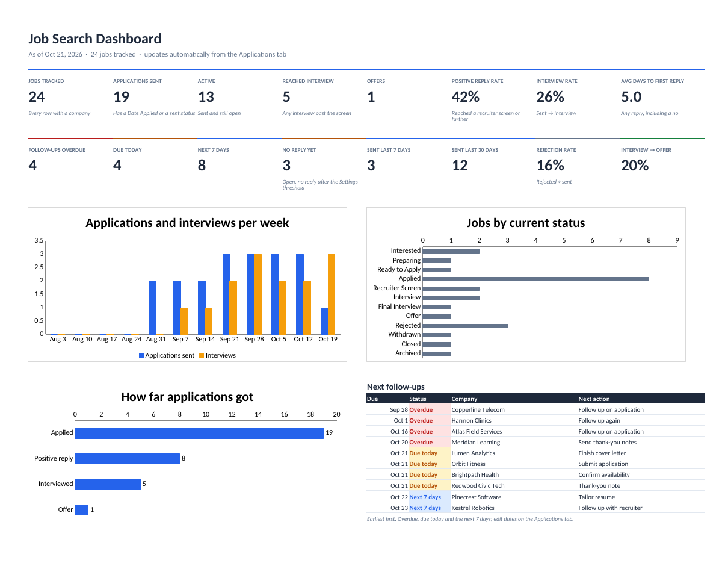
Task: Select the Sent Last 30 Days value 12
Action: (x=460, y=166)
